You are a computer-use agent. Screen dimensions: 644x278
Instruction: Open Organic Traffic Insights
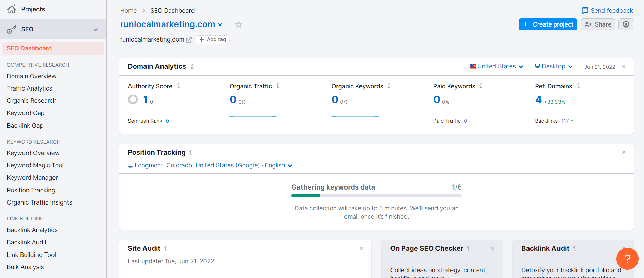tap(40, 202)
